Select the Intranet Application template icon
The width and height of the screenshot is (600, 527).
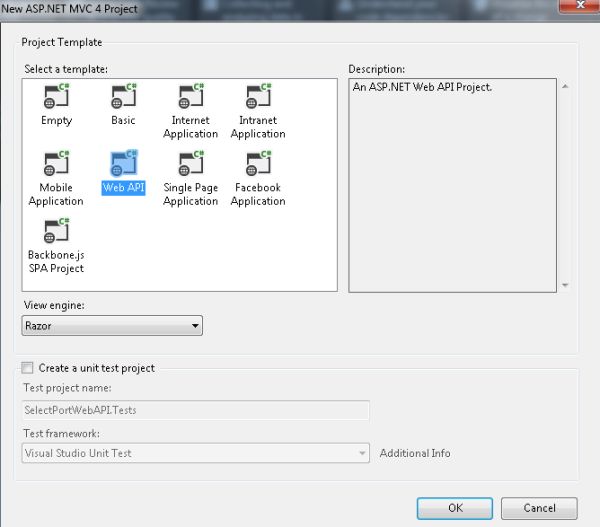[x=258, y=96]
